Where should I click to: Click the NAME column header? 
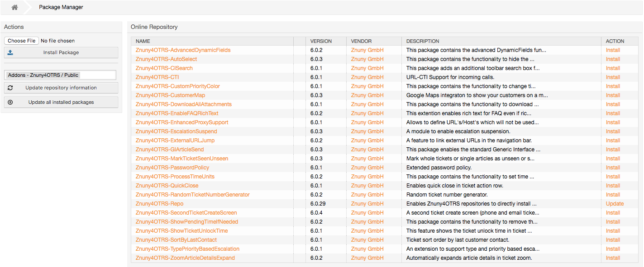tap(143, 41)
